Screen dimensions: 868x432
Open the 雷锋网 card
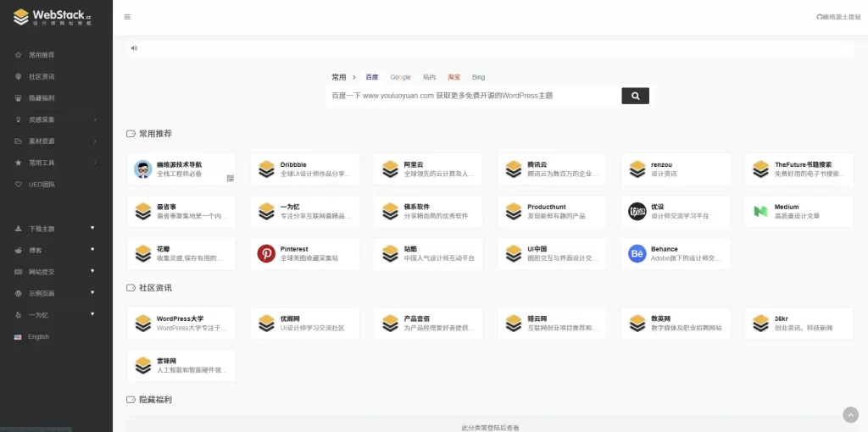coord(181,366)
